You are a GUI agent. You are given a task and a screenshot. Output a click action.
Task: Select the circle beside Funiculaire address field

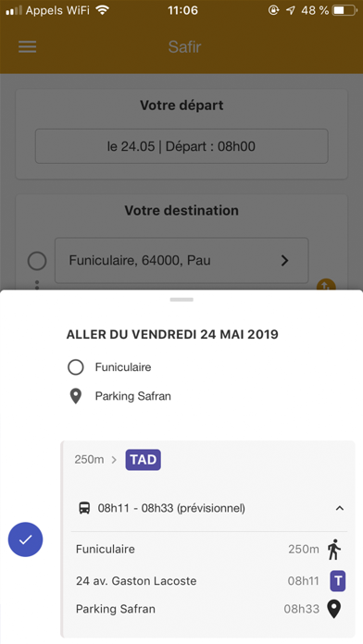coord(37,261)
